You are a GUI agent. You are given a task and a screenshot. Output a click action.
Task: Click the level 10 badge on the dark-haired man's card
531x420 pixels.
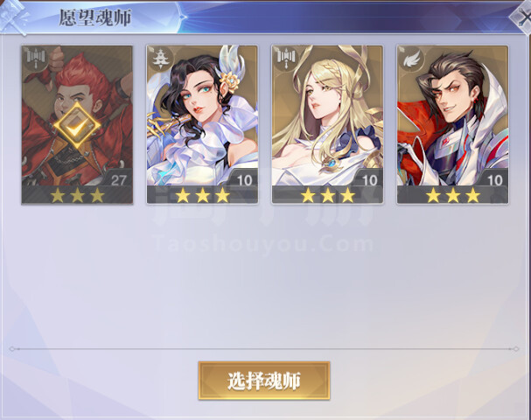pos(495,179)
